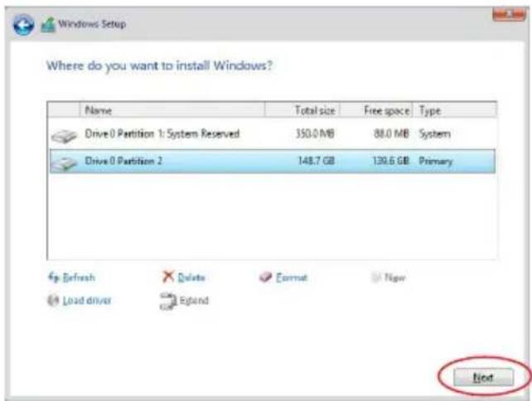Click the New partition star icon

pyautogui.click(x=376, y=278)
